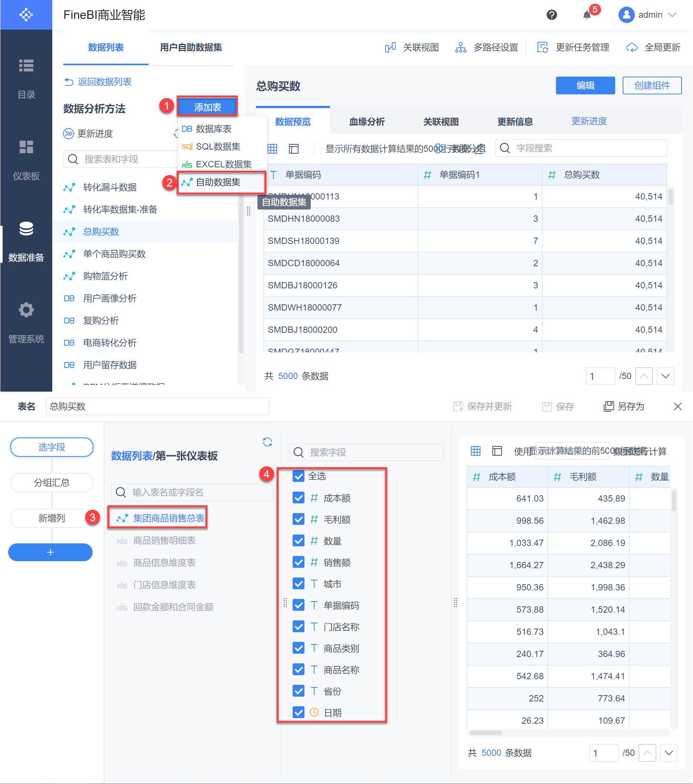
Task: Switch to the 用户自助数据集 tab
Action: pyautogui.click(x=191, y=47)
